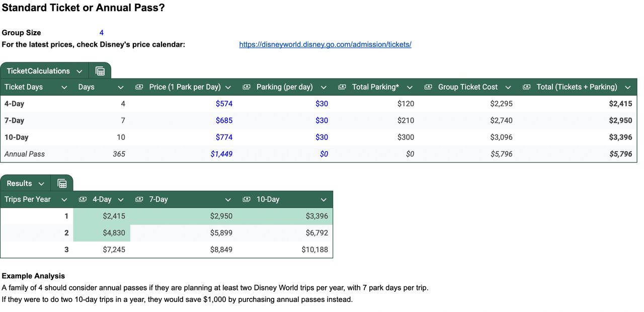Click currency icon on Total Parking header
The image size is (644, 312).
[x=342, y=87]
